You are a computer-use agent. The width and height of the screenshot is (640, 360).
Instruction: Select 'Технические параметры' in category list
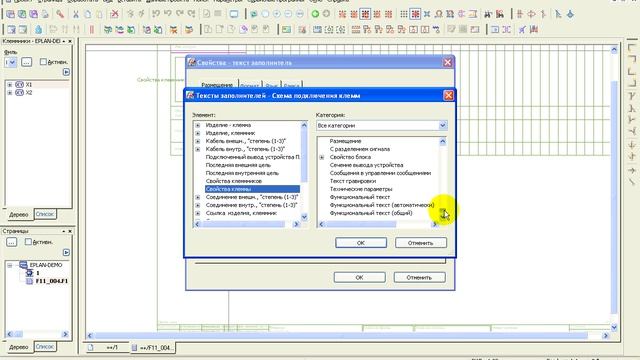pyautogui.click(x=361, y=189)
